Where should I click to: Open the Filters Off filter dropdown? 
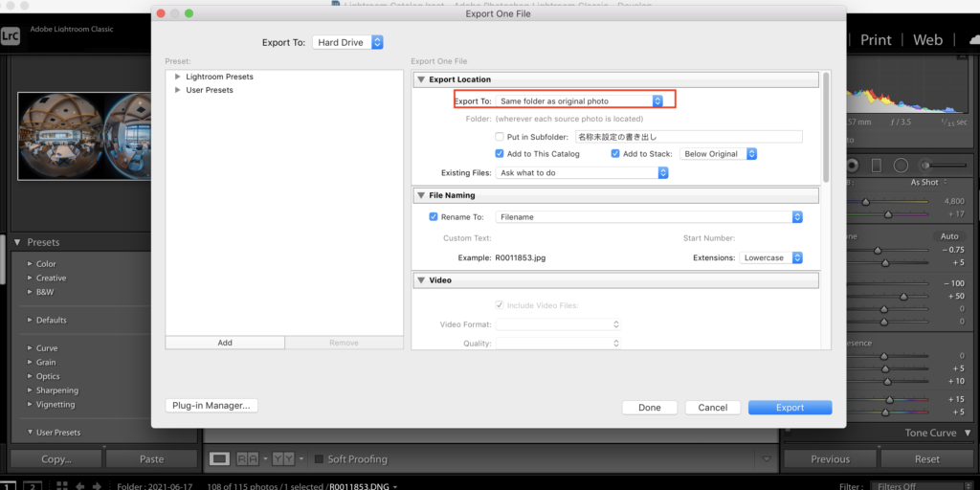[x=921, y=485]
